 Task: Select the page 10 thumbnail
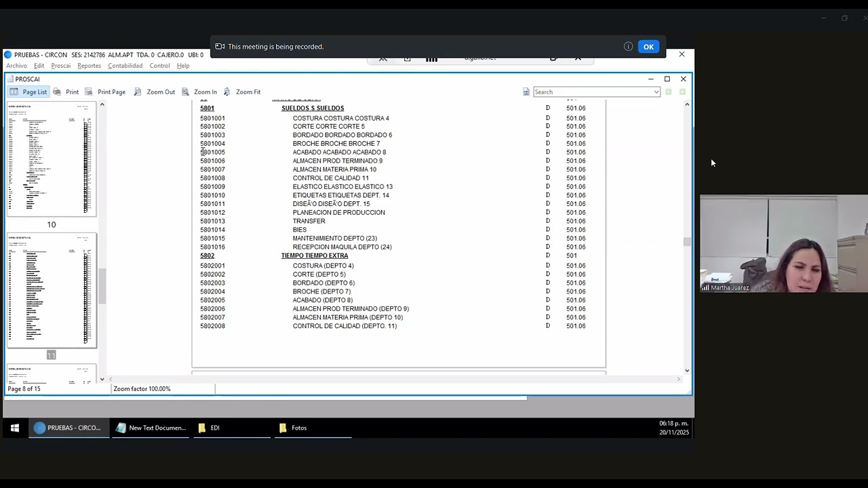pyautogui.click(x=52, y=159)
